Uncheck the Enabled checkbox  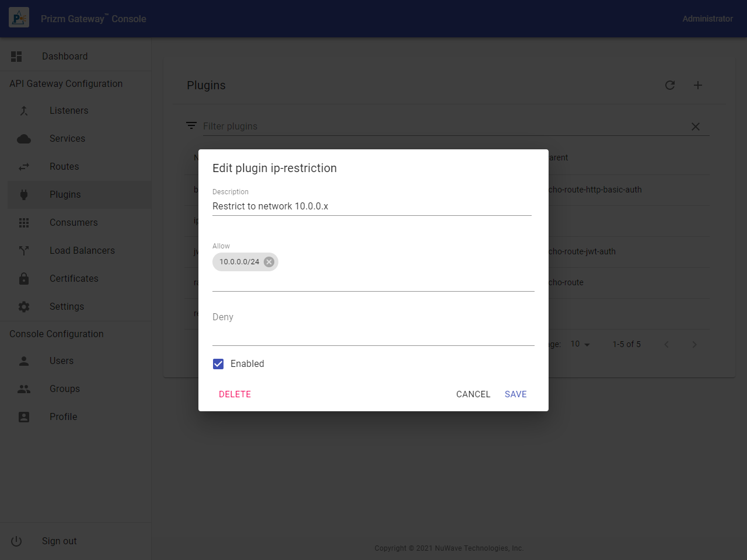pyautogui.click(x=218, y=364)
